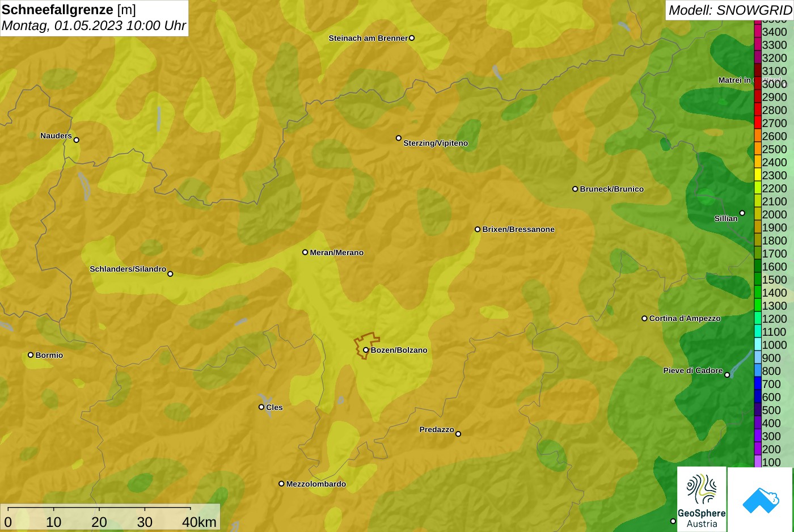794x532 pixels.
Task: Click the Bozen/Bolzano label text
Action: [x=399, y=350]
